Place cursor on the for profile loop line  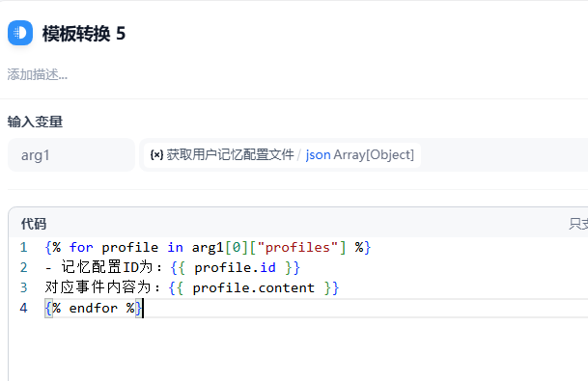(x=208, y=247)
